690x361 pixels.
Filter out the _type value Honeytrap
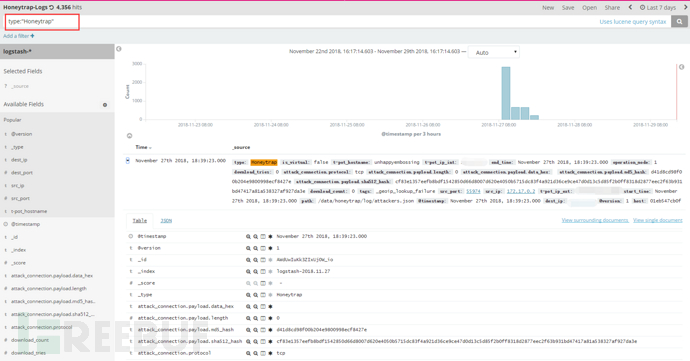coord(255,295)
